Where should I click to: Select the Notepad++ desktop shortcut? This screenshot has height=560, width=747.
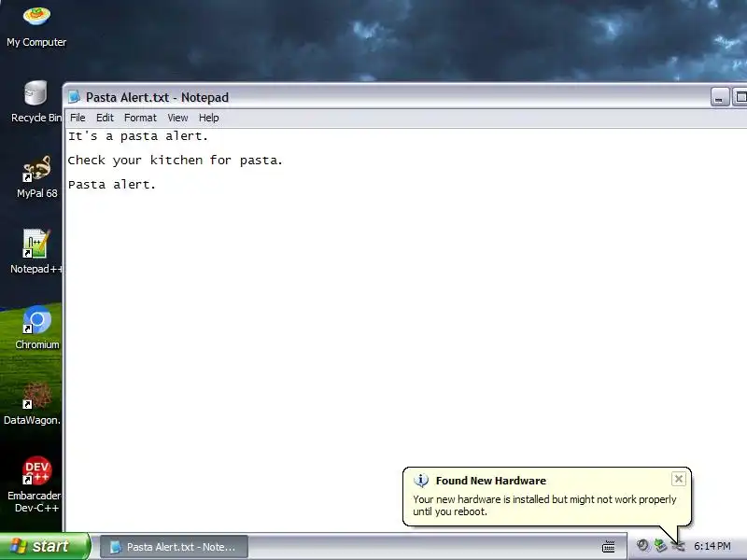tap(35, 252)
